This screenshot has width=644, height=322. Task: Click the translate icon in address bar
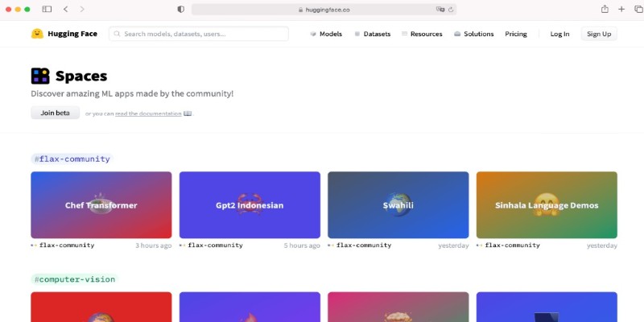pos(440,10)
